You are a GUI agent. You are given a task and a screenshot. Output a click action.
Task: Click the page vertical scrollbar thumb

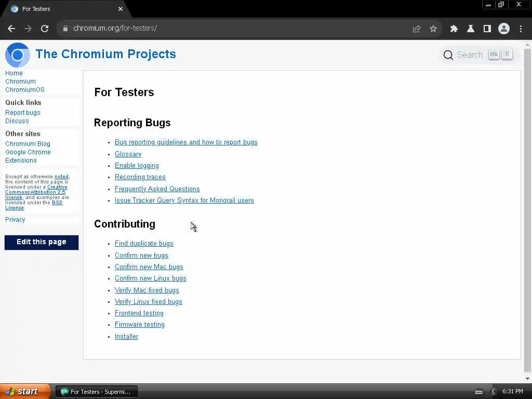pos(527,210)
